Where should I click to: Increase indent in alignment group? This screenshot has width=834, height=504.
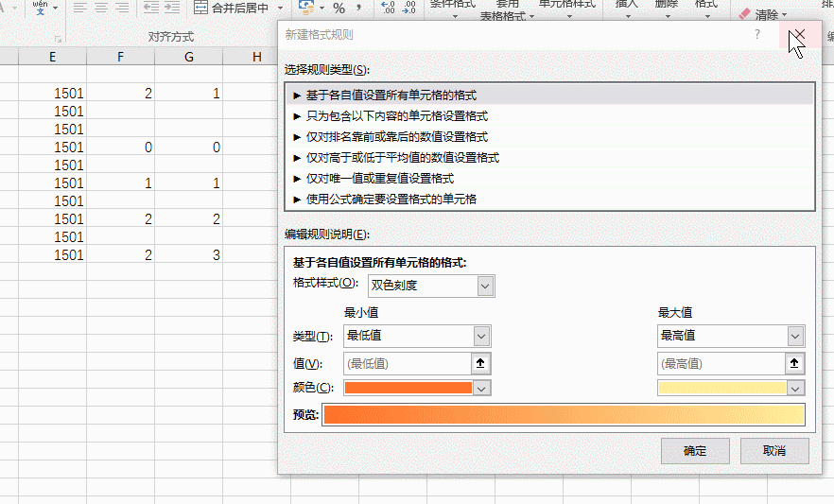point(172,8)
